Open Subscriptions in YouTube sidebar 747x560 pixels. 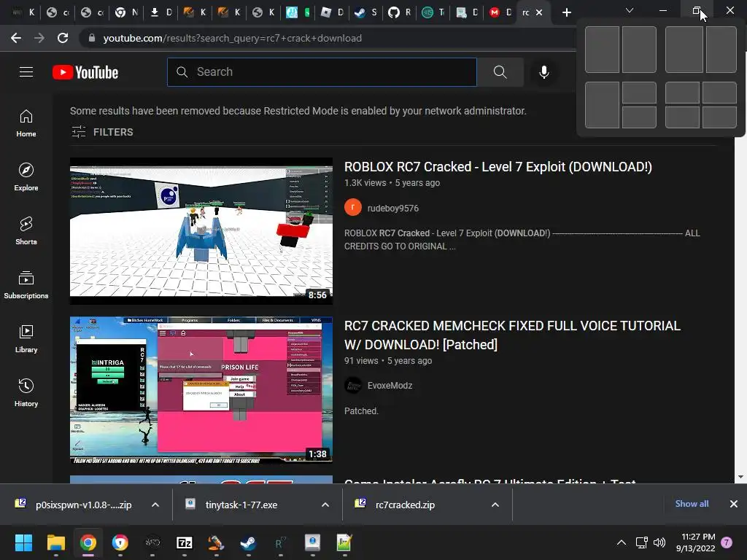[x=26, y=285]
